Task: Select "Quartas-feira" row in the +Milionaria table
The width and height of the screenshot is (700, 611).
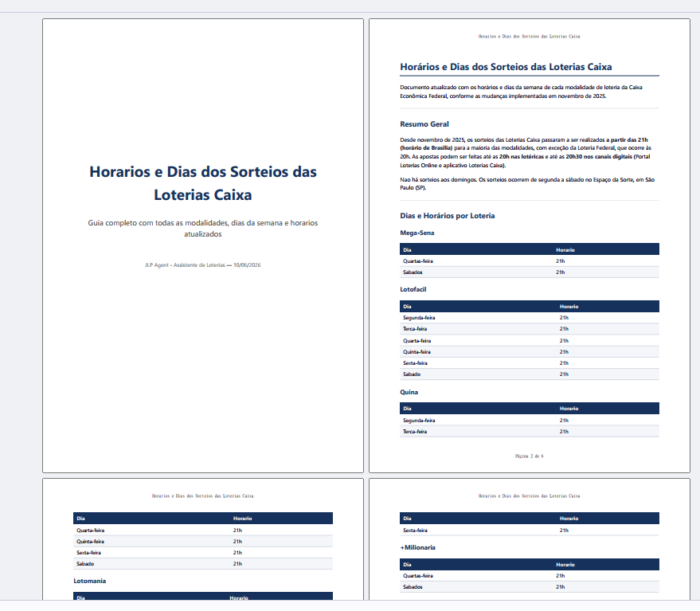Action: click(x=530, y=576)
